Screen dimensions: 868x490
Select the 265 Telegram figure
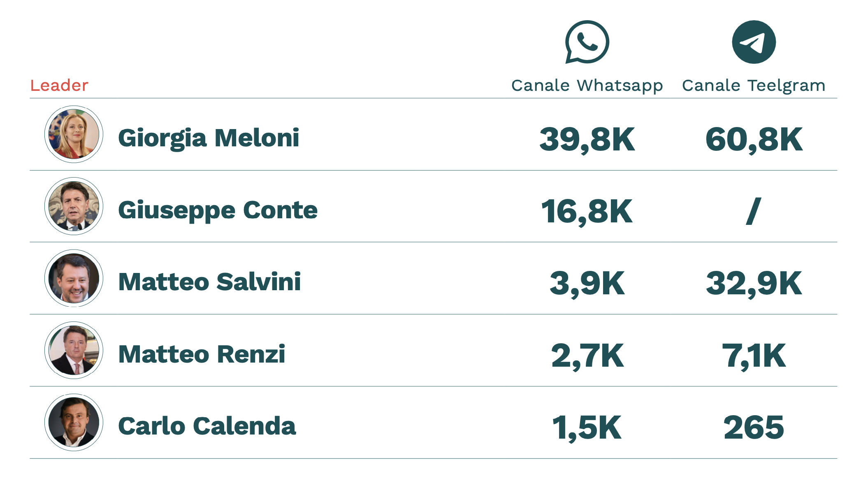click(x=754, y=428)
